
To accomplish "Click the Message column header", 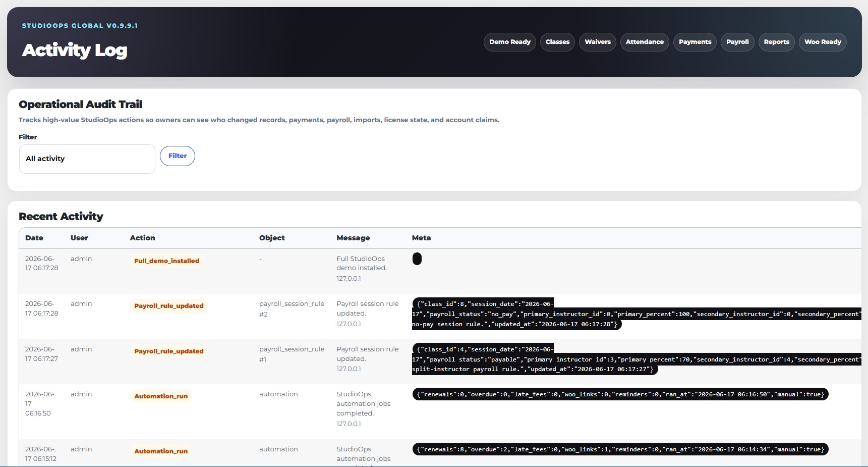I will click(353, 238).
